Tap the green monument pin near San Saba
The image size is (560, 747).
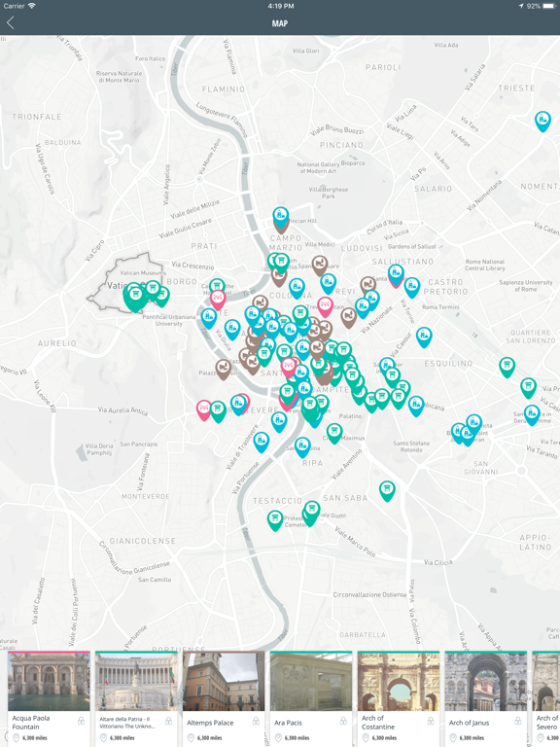pos(387,490)
